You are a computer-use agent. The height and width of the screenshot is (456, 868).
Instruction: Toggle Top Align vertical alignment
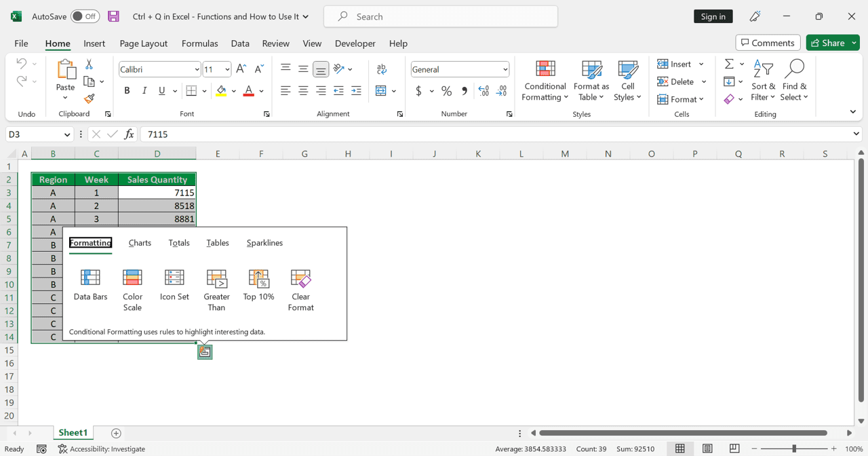tap(285, 69)
